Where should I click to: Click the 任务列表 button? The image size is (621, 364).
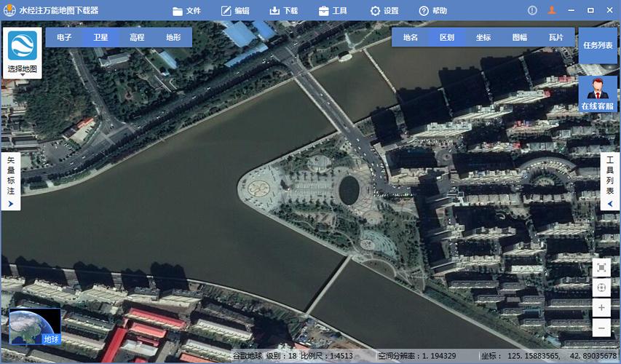(598, 45)
